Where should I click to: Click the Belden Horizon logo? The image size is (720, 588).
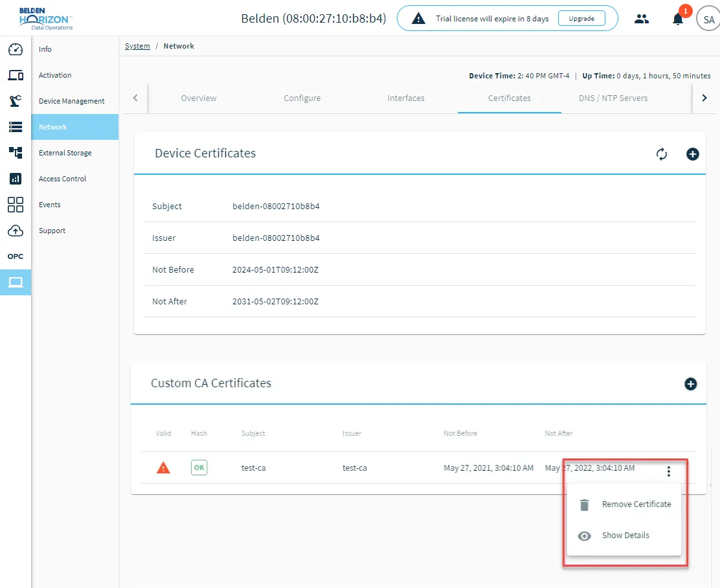point(45,18)
